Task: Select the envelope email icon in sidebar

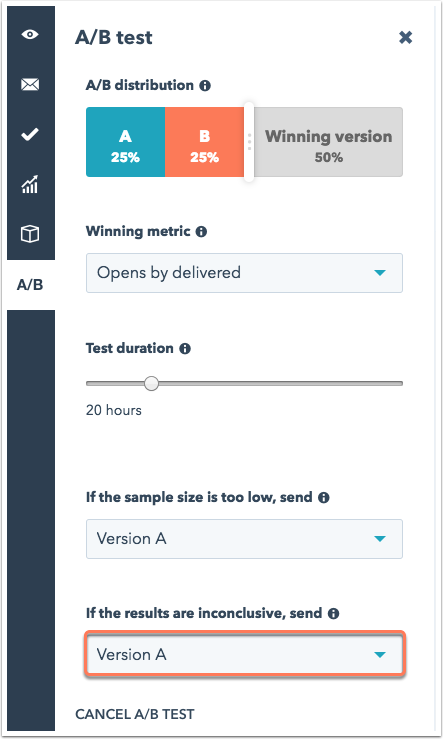Action: [30, 85]
